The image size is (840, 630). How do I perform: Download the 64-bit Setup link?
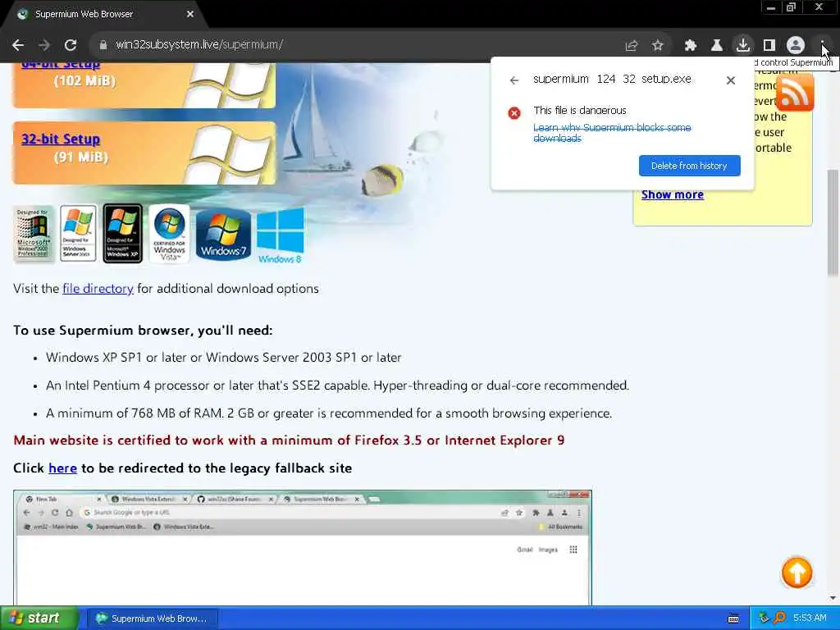pos(61,66)
